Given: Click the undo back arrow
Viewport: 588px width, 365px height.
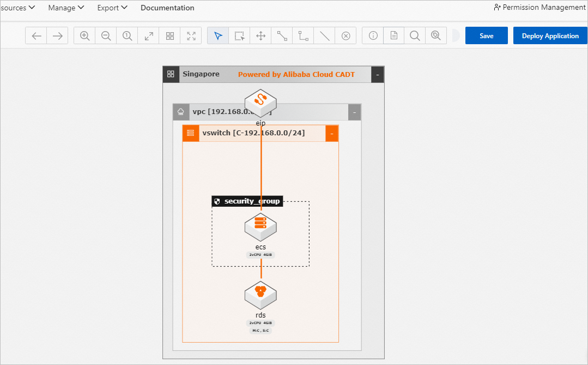Looking at the screenshot, I should pyautogui.click(x=37, y=35).
